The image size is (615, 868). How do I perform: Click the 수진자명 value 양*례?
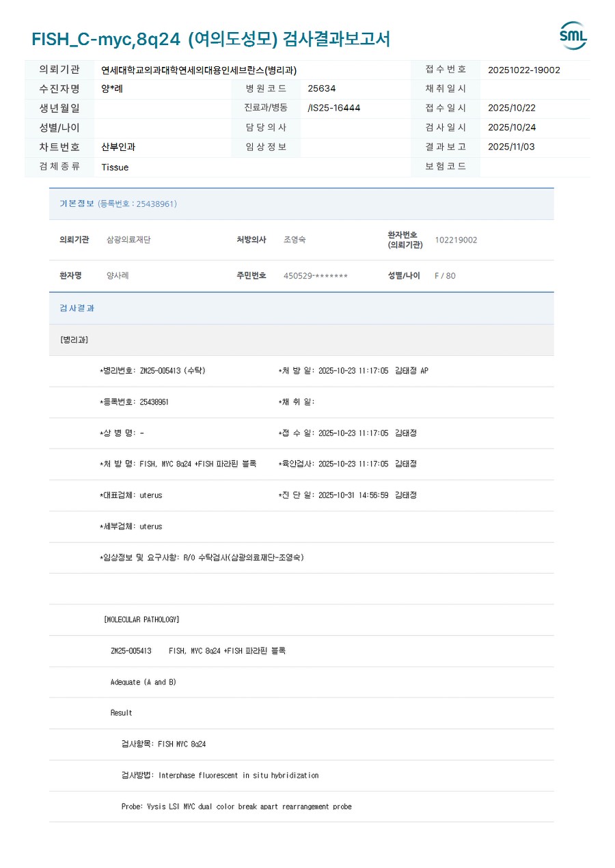[112, 89]
